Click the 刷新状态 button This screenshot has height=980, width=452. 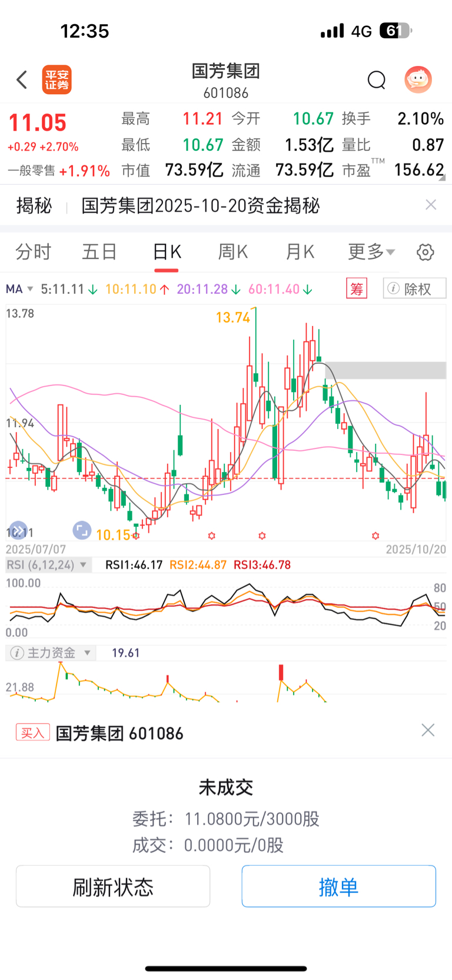[x=113, y=886]
